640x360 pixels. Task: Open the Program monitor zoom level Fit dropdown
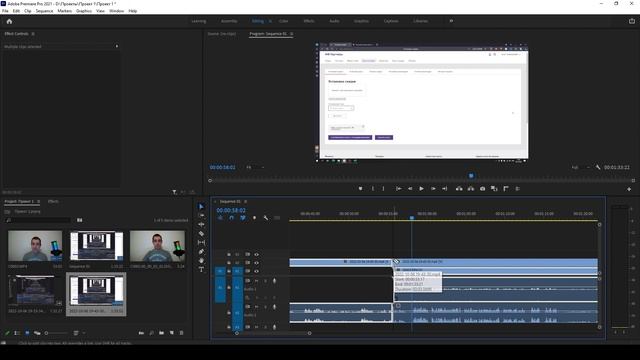pos(256,167)
